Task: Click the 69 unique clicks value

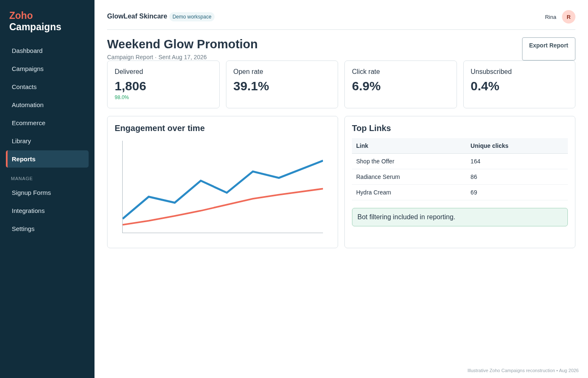Action: [474, 192]
